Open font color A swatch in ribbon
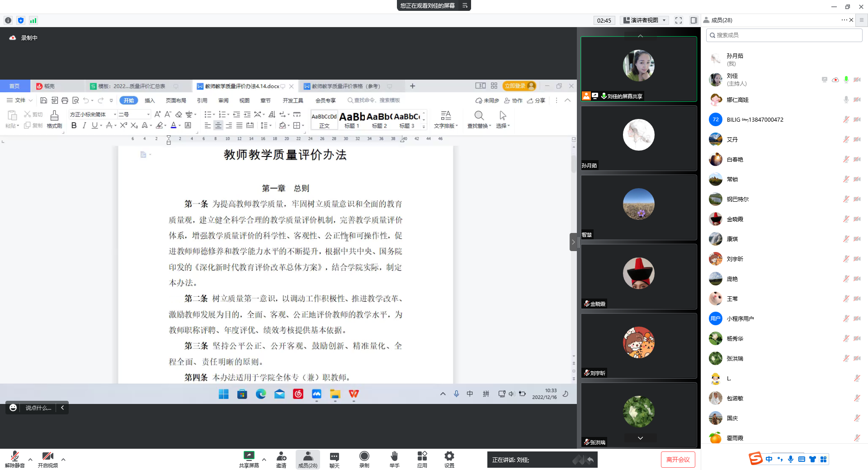Viewport: 868px width, 470px height. pyautogui.click(x=173, y=125)
